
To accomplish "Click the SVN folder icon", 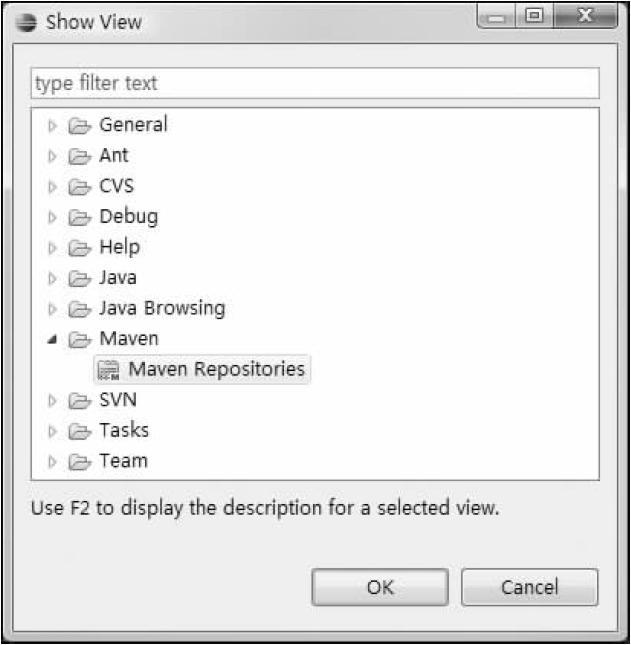I will click(x=79, y=401).
